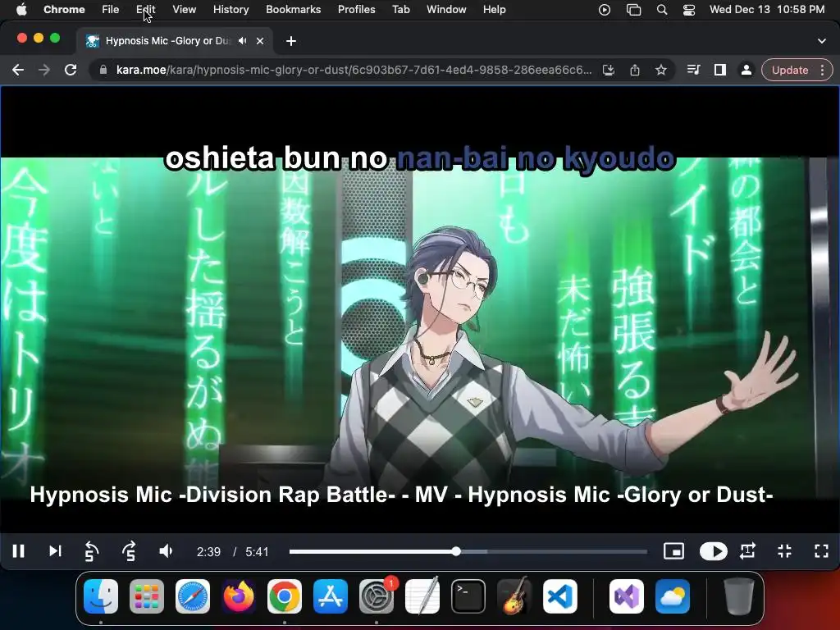The height and width of the screenshot is (630, 840).
Task: Go forward in browser history
Action: point(44,71)
